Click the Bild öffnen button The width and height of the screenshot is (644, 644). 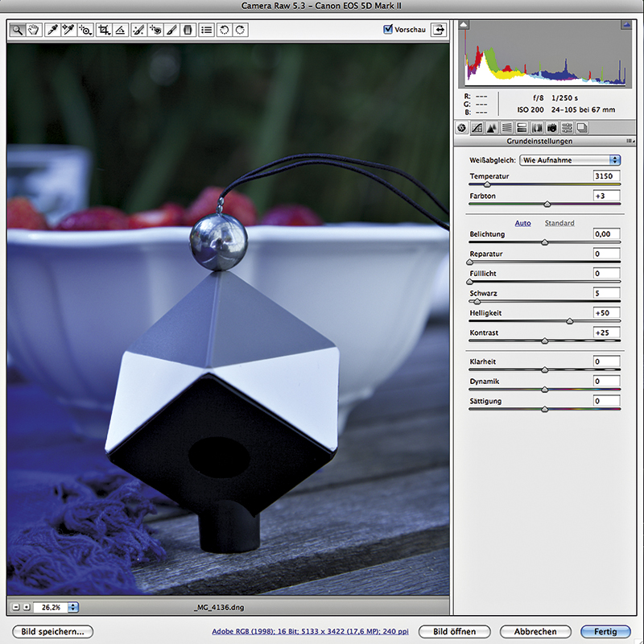(x=454, y=632)
